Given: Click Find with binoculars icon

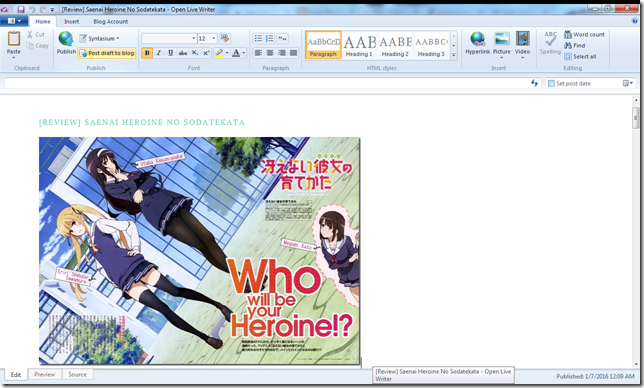Looking at the screenshot, I should pos(575,46).
